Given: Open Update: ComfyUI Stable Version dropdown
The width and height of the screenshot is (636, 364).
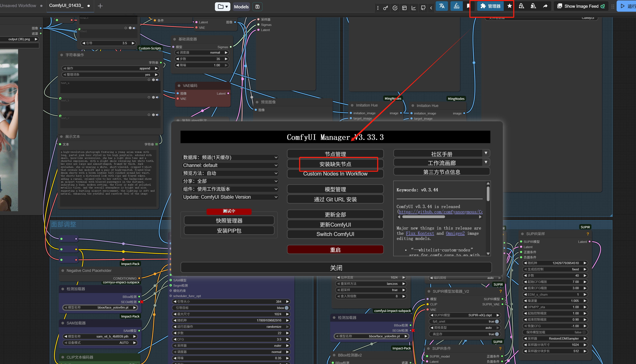Looking at the screenshot, I should click(x=230, y=197).
